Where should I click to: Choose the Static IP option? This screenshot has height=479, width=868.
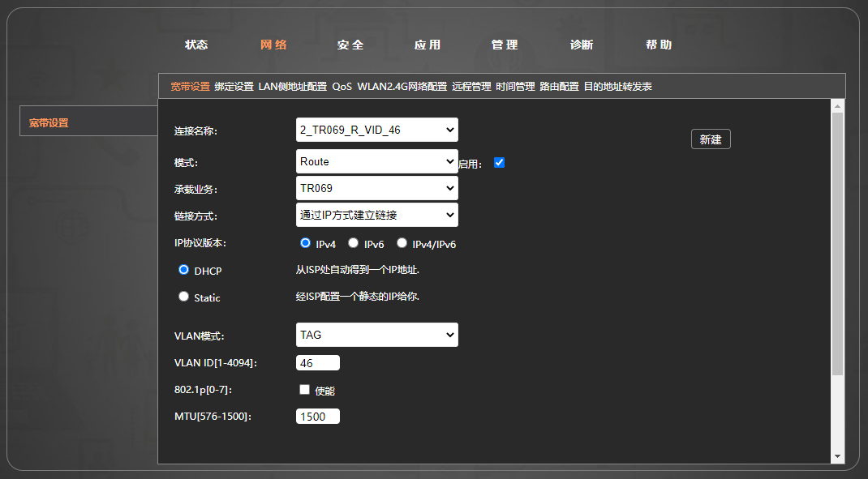pyautogui.click(x=183, y=297)
